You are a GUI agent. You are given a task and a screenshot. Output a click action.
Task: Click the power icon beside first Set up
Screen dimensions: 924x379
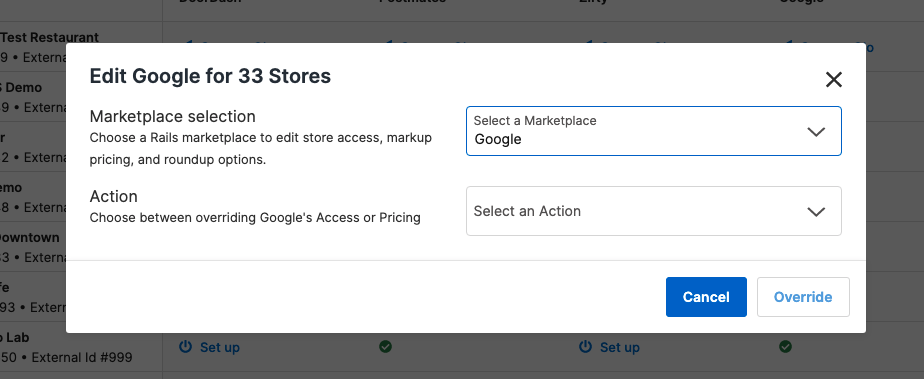pyautogui.click(x=185, y=347)
